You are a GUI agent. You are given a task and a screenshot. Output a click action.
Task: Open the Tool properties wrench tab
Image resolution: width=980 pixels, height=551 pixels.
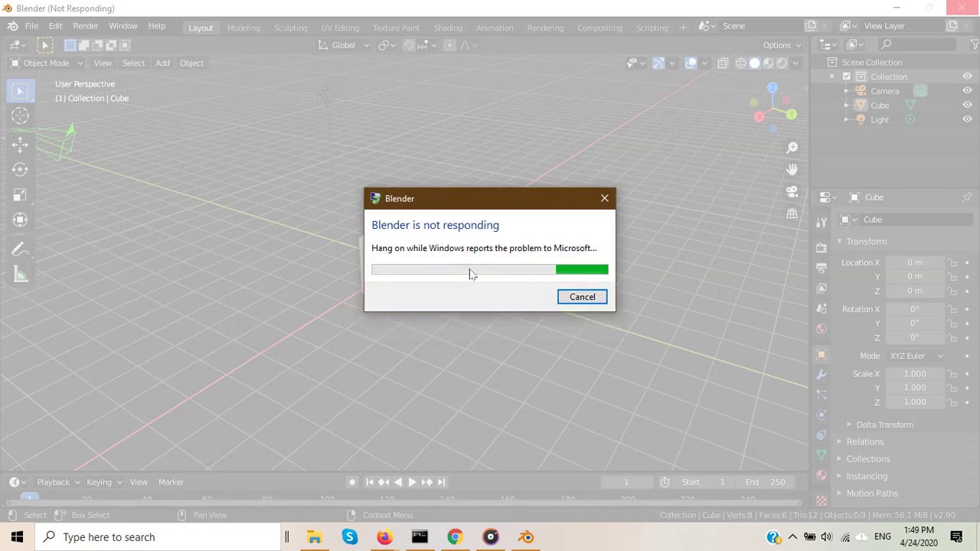point(822,222)
